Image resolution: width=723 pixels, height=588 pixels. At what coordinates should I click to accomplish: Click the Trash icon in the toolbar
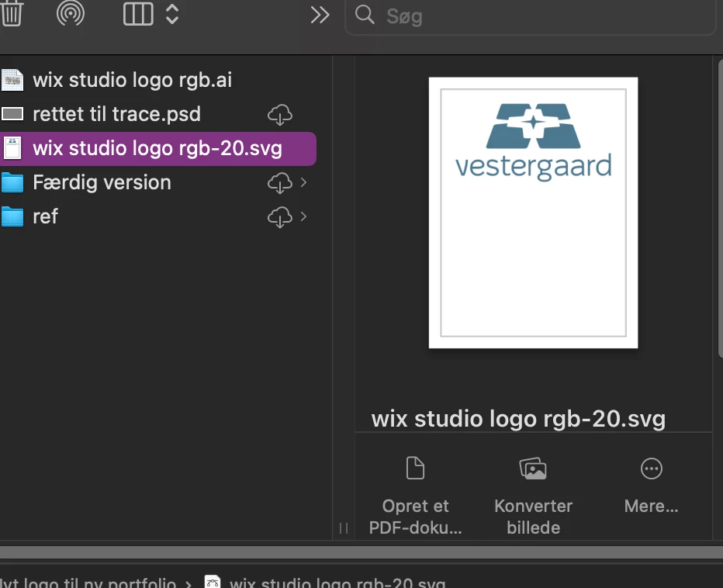[x=12, y=13]
